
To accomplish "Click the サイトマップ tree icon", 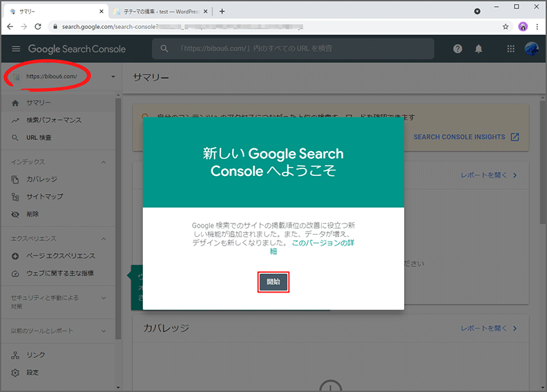I will (15, 197).
